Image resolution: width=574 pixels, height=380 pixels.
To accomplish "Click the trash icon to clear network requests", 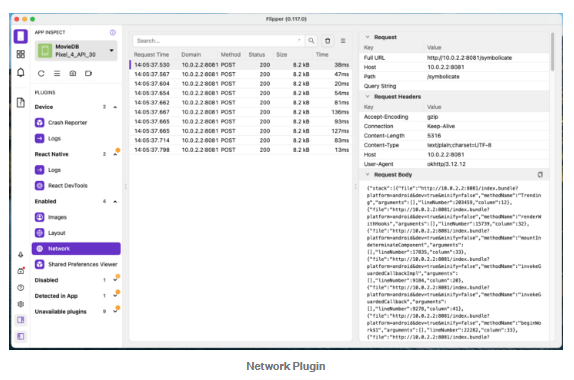I will point(327,41).
